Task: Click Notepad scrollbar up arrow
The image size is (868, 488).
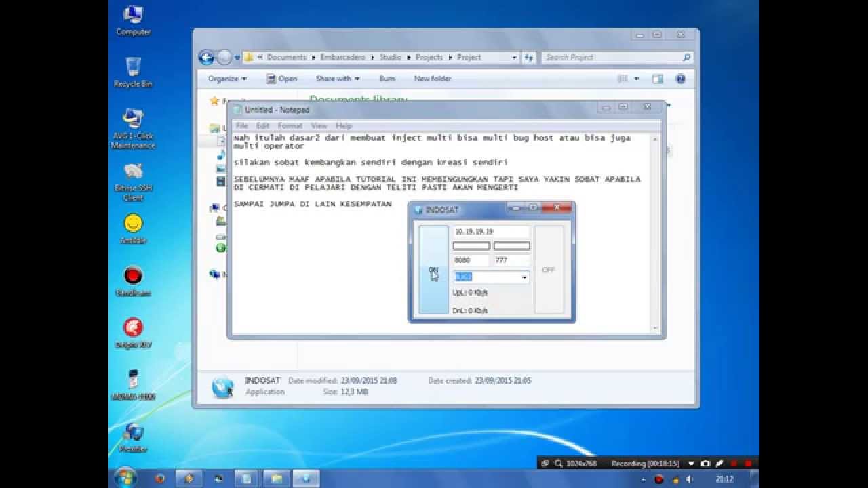Action: tap(656, 138)
